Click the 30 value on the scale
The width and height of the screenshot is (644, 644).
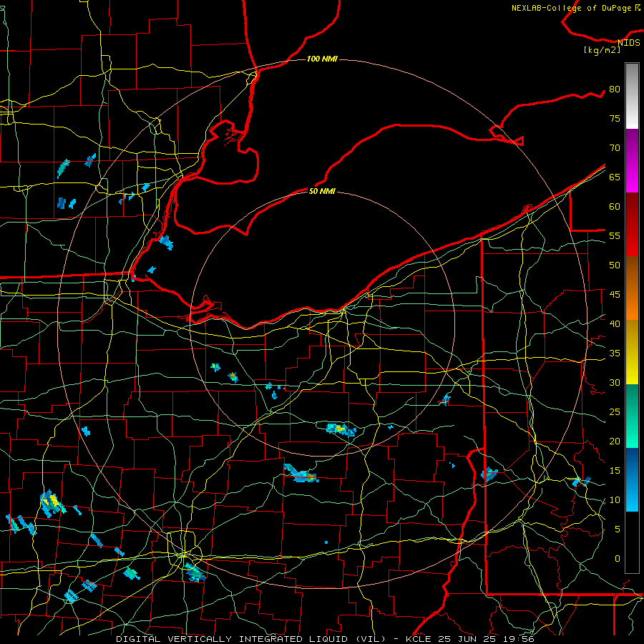pyautogui.click(x=615, y=382)
